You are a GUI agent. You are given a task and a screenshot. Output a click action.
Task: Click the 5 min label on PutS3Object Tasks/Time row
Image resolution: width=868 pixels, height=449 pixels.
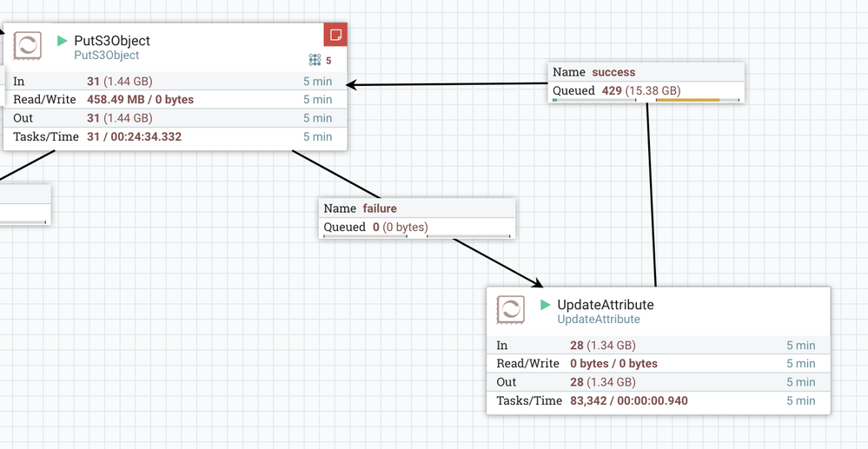(x=318, y=136)
